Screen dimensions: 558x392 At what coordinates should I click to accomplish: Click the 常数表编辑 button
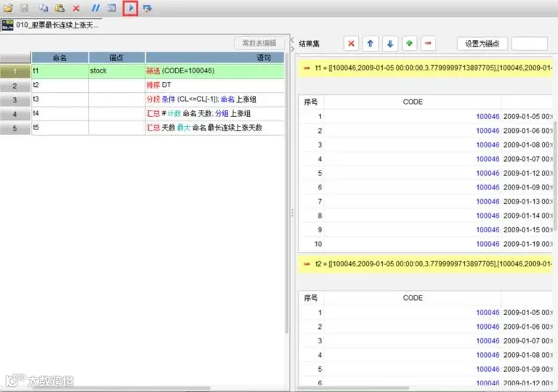[x=259, y=43]
